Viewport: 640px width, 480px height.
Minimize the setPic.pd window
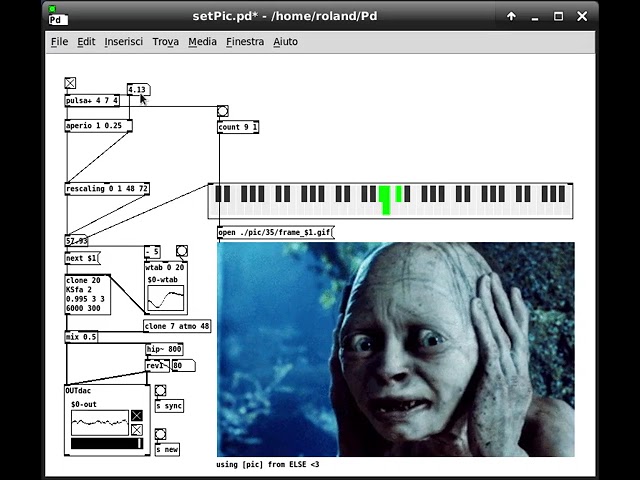[535, 17]
